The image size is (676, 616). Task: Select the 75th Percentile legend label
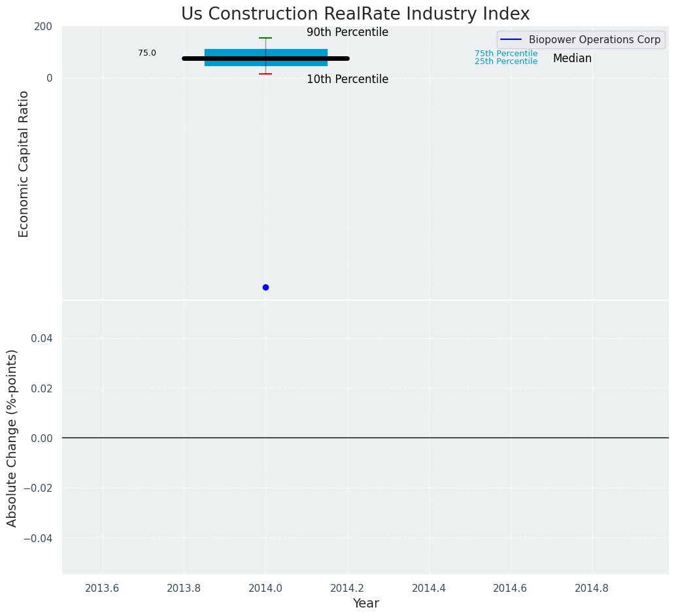[x=506, y=54]
